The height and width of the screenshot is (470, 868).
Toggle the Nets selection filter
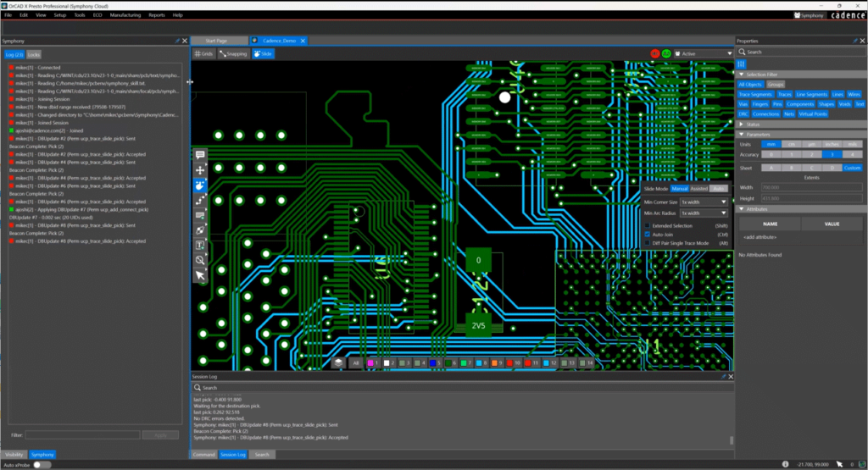point(789,114)
